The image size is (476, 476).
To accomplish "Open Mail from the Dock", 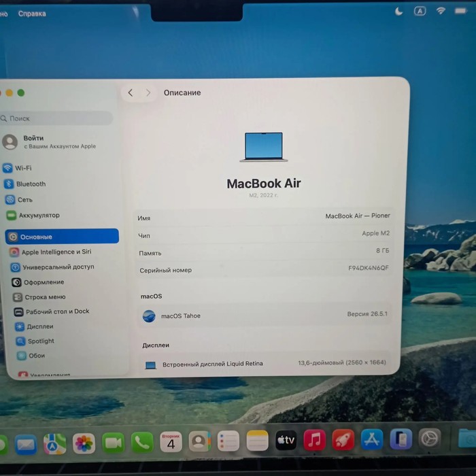I will (x=26, y=445).
